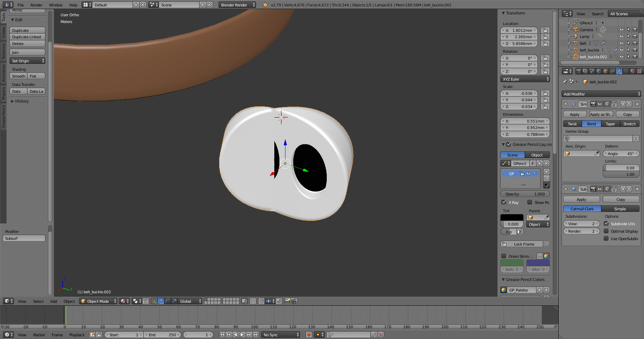Move the Subsurf modifier up
644x339 pixels.
[x=623, y=189]
